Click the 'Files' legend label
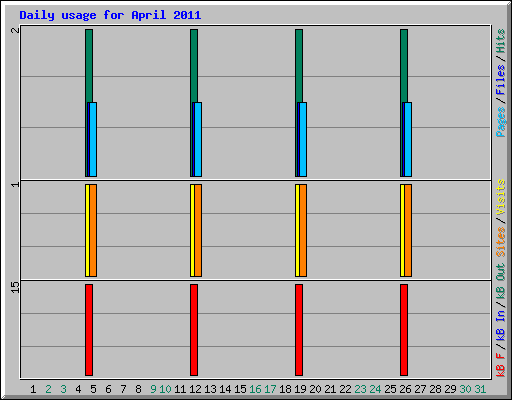This screenshot has height=400, width=512. (501, 80)
